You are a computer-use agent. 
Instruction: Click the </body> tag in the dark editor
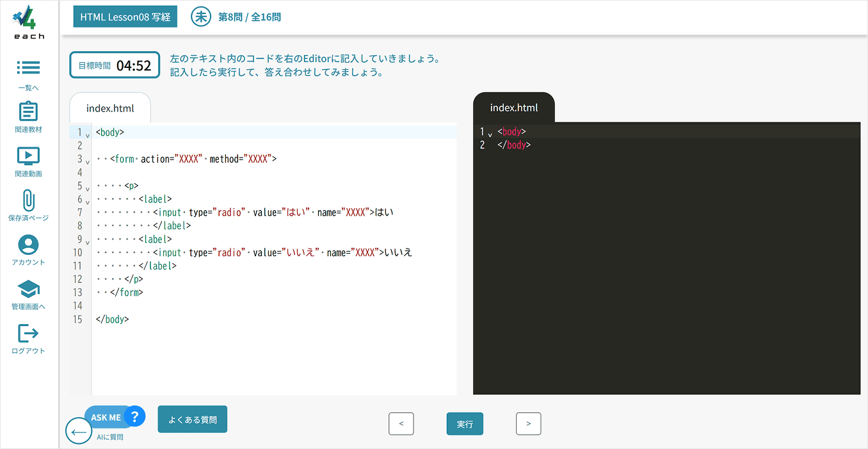[514, 145]
